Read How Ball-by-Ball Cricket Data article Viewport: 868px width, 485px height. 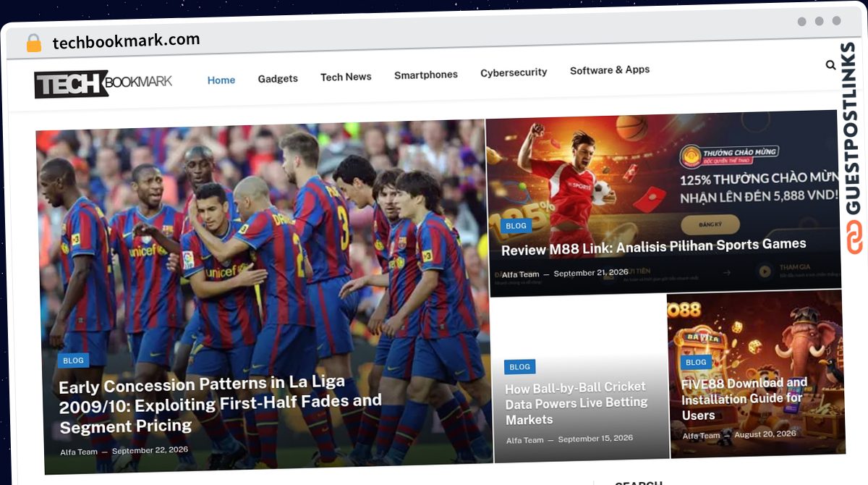click(576, 403)
